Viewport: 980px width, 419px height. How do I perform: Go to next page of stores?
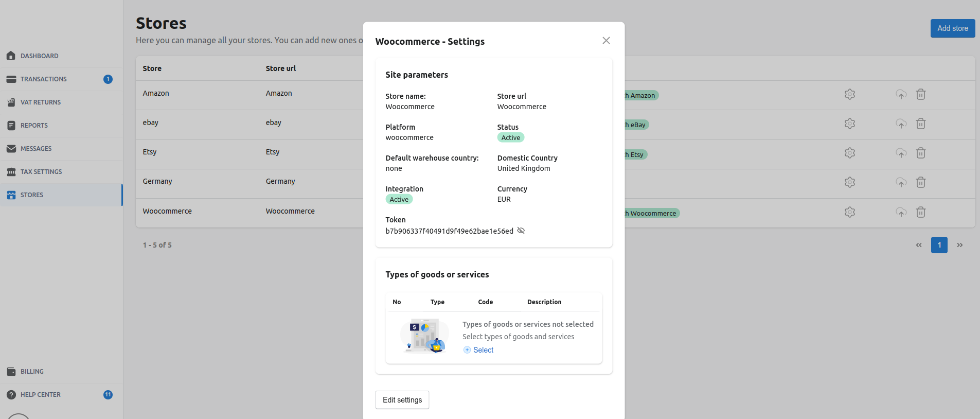959,245
